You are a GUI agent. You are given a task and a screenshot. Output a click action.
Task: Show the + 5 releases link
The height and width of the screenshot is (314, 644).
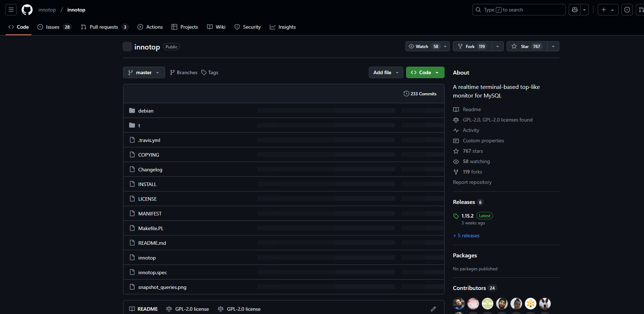click(x=466, y=235)
